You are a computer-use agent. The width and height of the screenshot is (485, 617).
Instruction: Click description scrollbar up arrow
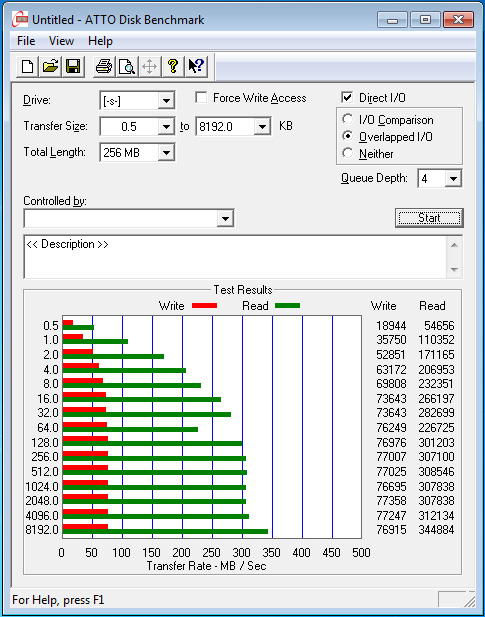(454, 245)
